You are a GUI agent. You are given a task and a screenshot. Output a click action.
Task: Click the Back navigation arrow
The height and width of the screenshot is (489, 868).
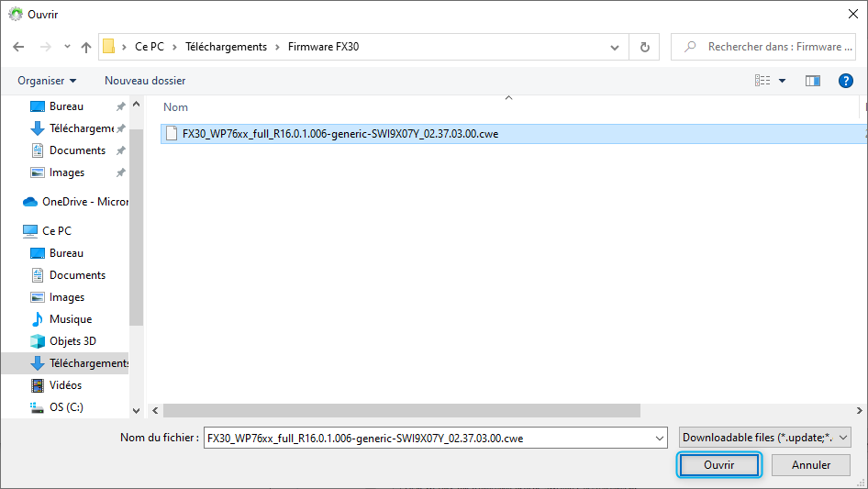coord(18,47)
